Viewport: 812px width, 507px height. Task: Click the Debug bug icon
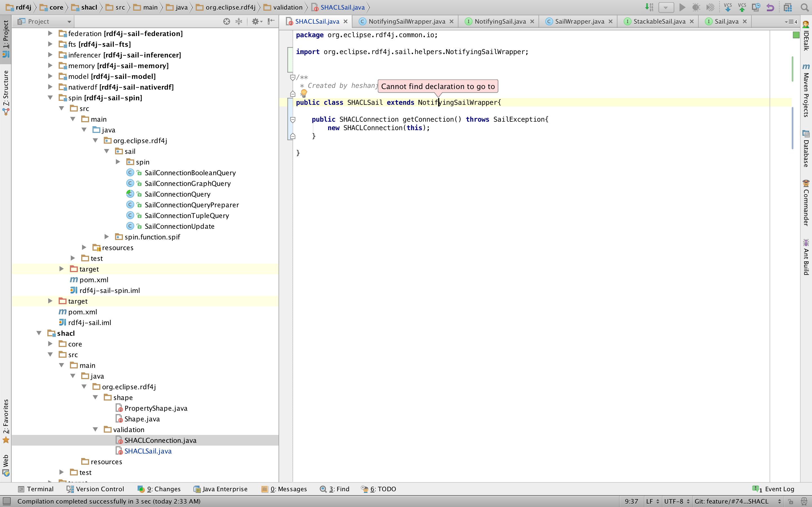click(x=696, y=7)
